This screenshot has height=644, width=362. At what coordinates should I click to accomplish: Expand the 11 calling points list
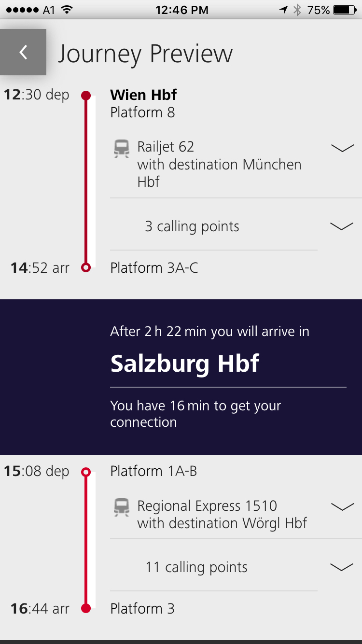pyautogui.click(x=341, y=567)
